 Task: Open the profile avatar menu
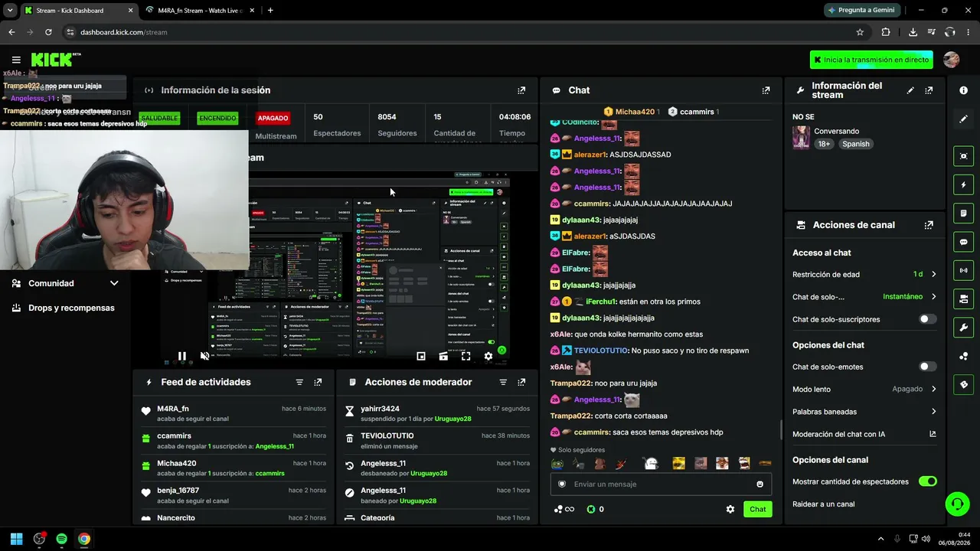coord(952,60)
